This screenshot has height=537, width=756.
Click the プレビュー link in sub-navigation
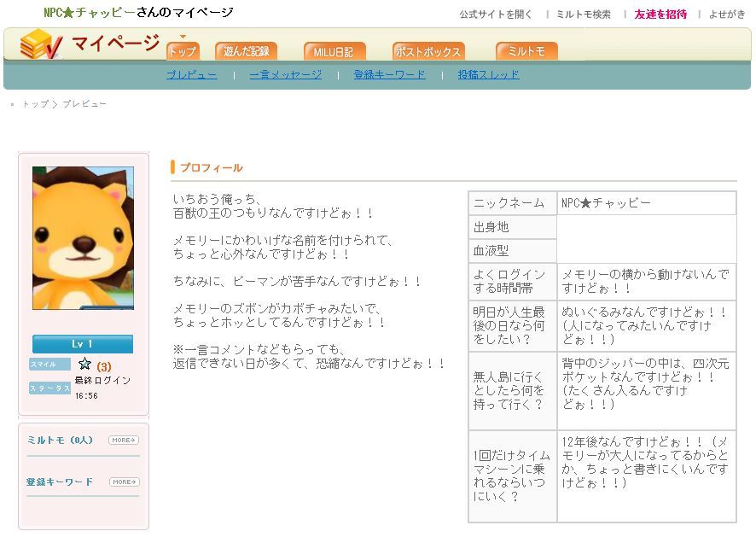[x=191, y=75]
